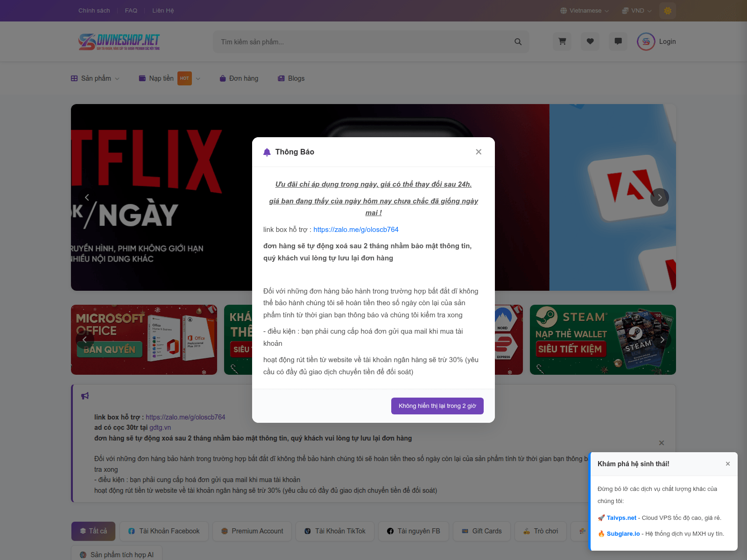Click the megaphone announcement icon
This screenshot has width=747, height=560.
[85, 396]
